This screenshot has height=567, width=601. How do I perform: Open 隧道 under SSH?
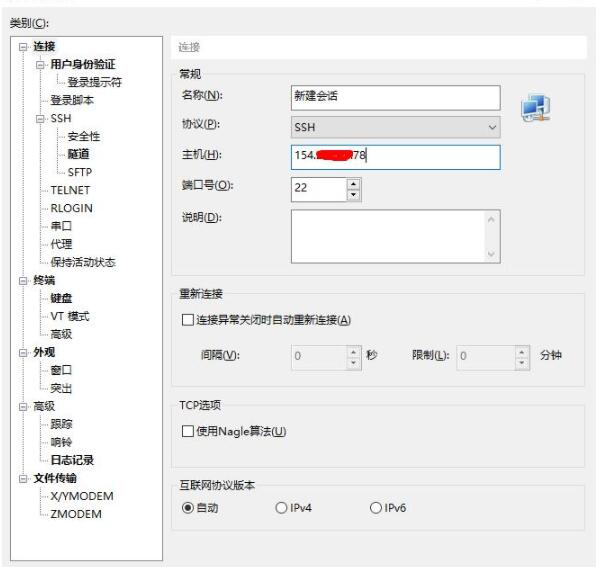(x=78, y=154)
